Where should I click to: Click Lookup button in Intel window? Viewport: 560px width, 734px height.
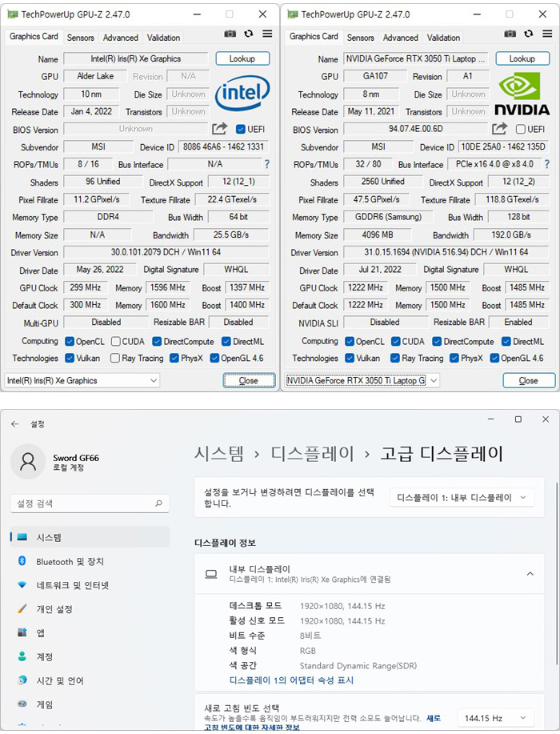[x=242, y=58]
